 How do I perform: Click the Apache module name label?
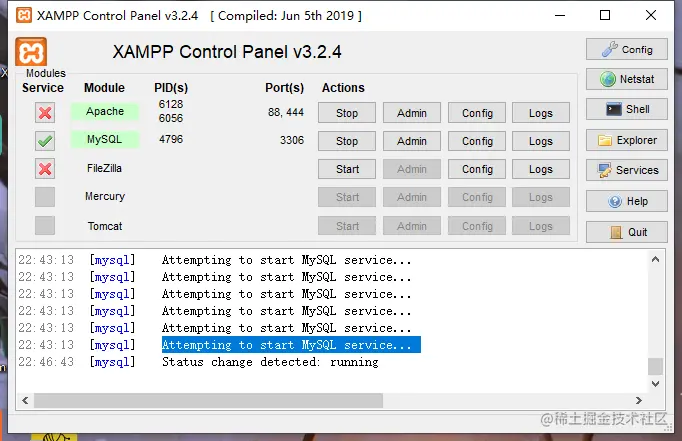pos(105,111)
